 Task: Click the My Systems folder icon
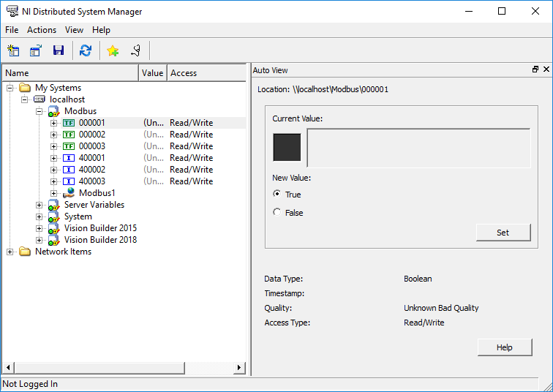click(25, 88)
